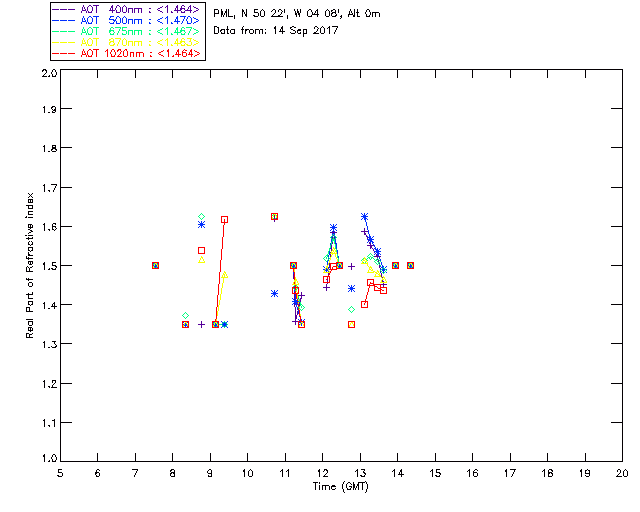This screenshot has width=640, height=512.
Task: Click the yellow triangle near 8.8 GMT at 1.51
Action: click(201, 260)
